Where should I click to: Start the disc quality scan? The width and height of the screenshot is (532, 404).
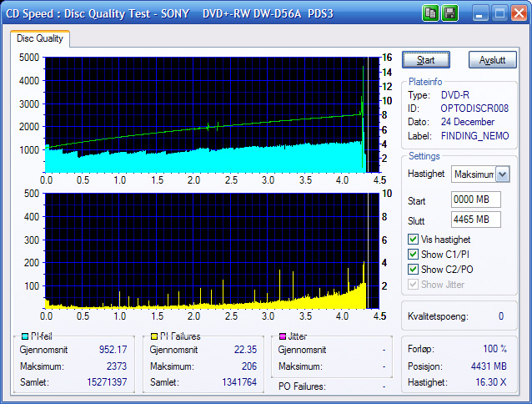pyautogui.click(x=426, y=60)
